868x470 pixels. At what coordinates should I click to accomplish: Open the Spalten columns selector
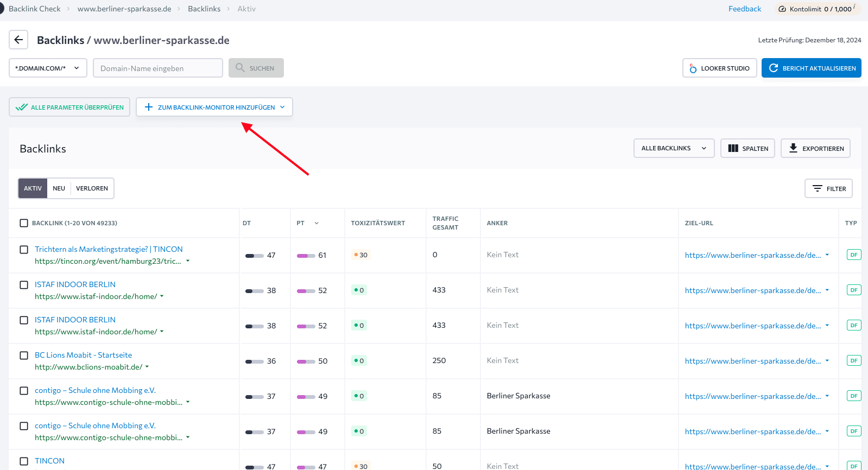747,148
